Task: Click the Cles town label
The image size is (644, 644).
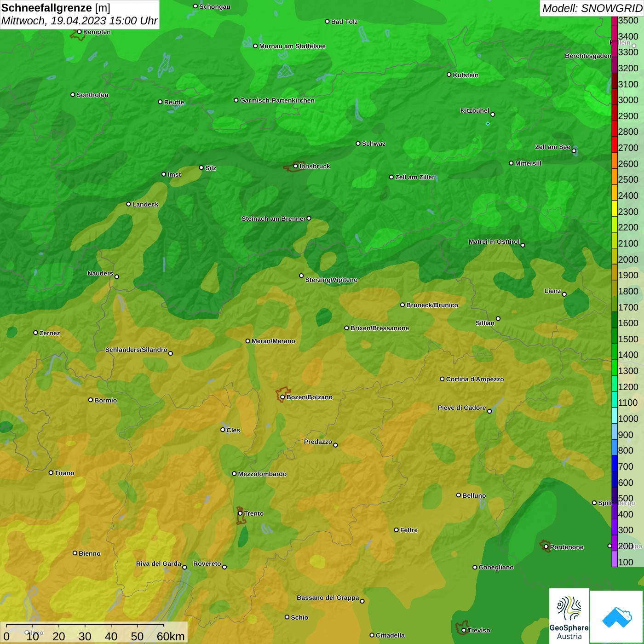Action: click(233, 430)
